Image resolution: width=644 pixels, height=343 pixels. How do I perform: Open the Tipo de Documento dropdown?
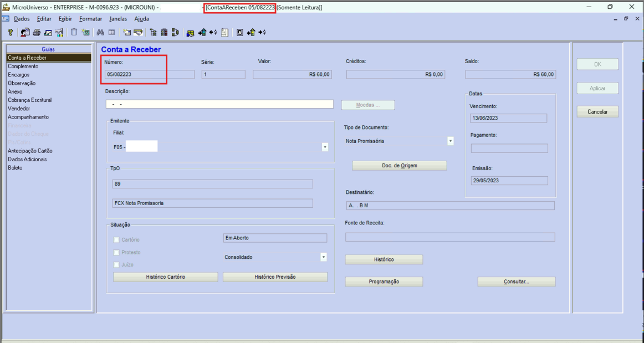click(x=451, y=141)
